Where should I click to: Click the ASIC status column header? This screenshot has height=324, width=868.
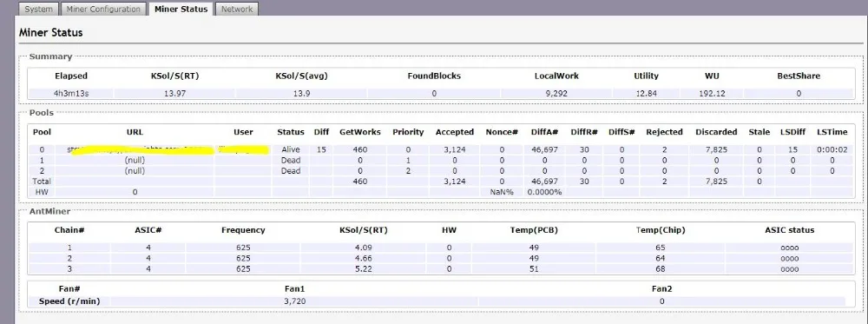point(789,230)
